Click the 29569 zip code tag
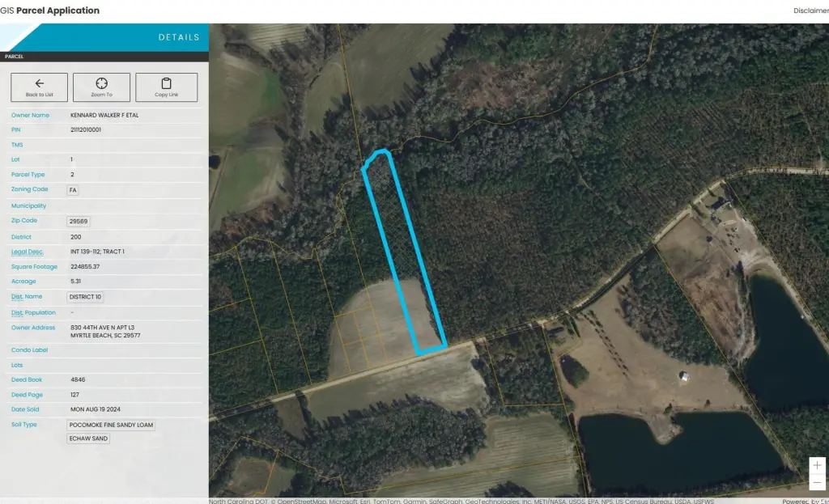829x504 pixels. 79,222
